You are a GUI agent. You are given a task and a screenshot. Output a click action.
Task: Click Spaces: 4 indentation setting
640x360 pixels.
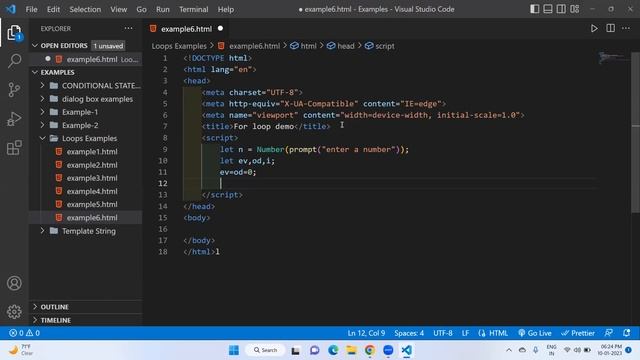click(409, 333)
